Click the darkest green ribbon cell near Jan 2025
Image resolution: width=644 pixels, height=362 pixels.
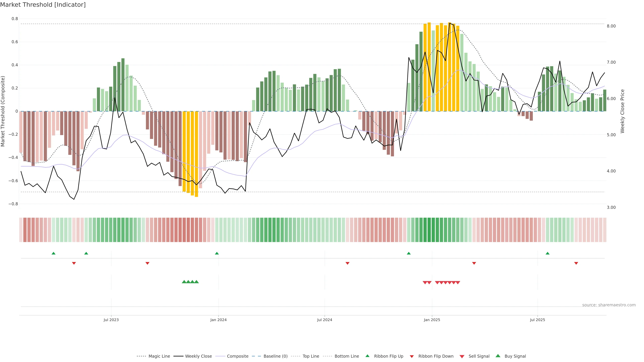pyautogui.click(x=429, y=230)
